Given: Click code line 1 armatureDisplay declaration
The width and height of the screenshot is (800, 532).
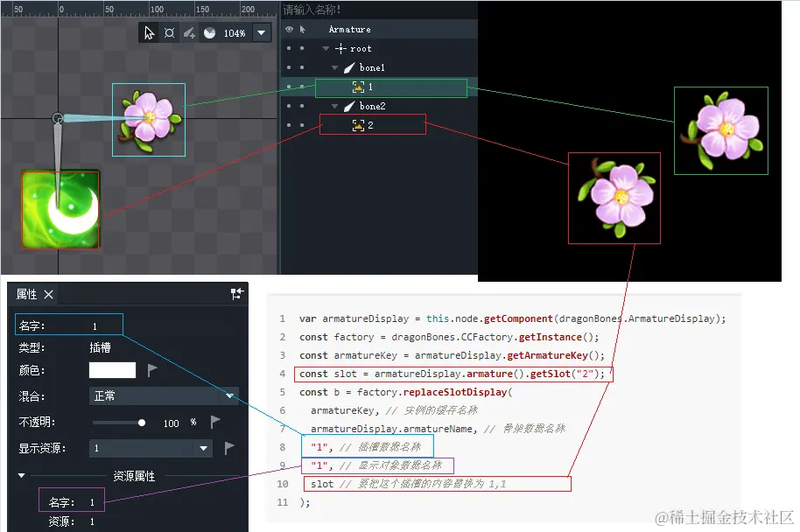Looking at the screenshot, I should coord(512,318).
